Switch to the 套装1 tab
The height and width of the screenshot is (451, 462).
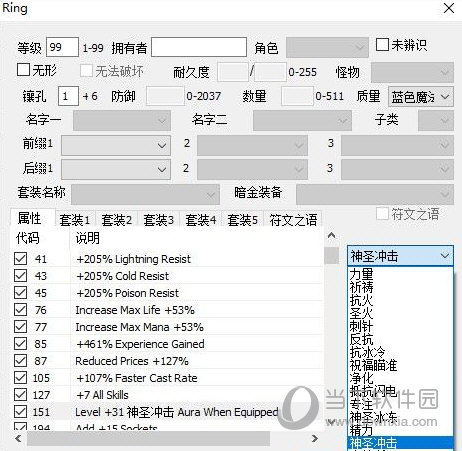75,220
